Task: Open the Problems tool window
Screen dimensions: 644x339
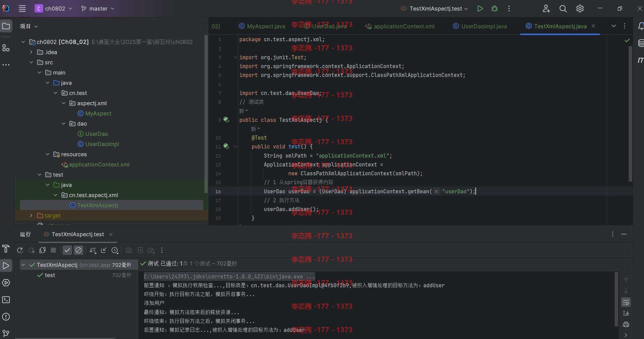Action: [x=6, y=317]
